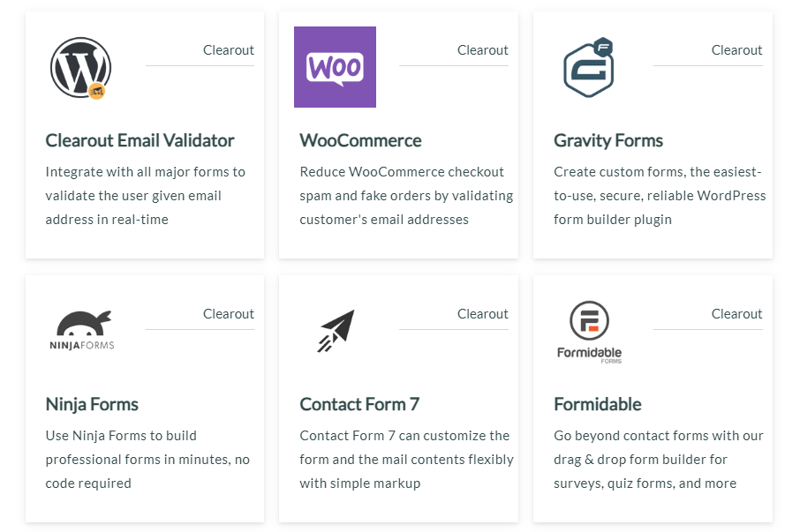The width and height of the screenshot is (800, 532).
Task: Click the Gravity Forms hexagon logo
Action: (x=588, y=67)
